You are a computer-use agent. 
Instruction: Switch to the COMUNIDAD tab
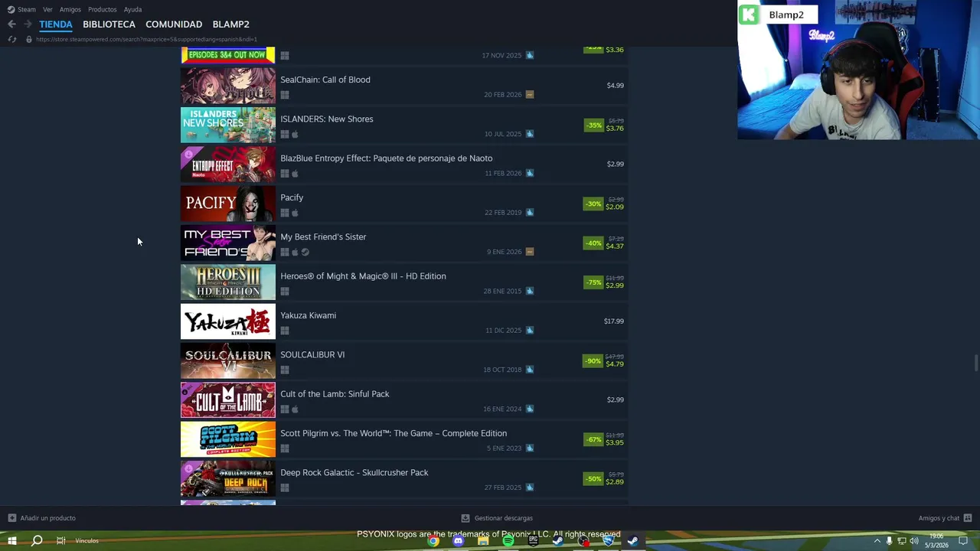click(x=174, y=24)
